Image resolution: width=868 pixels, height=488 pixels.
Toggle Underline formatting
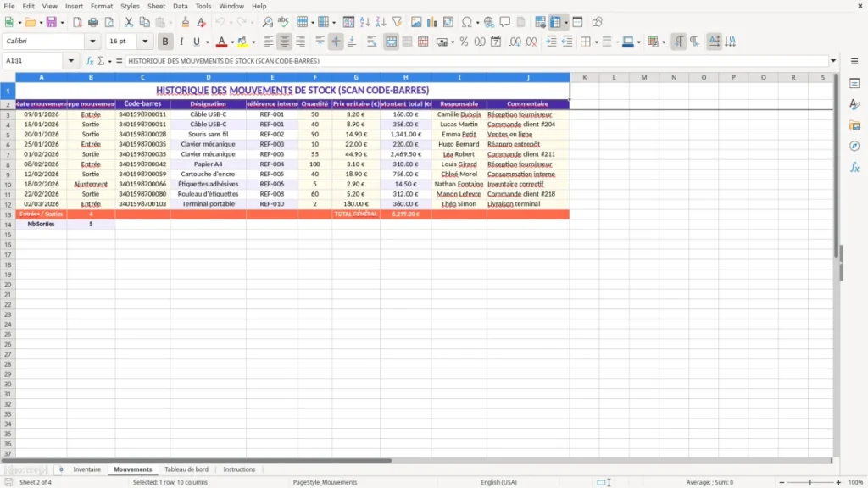[x=196, y=42]
